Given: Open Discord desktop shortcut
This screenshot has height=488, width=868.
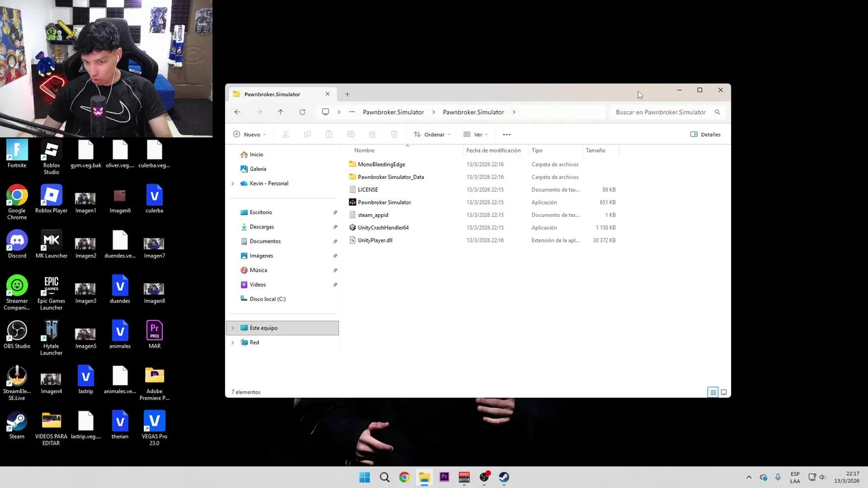Looking at the screenshot, I should (x=17, y=245).
